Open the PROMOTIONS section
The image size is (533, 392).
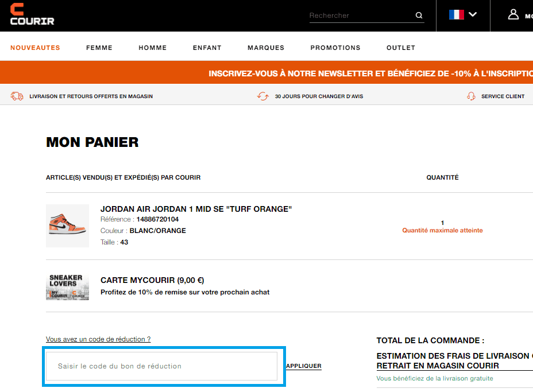click(x=335, y=48)
